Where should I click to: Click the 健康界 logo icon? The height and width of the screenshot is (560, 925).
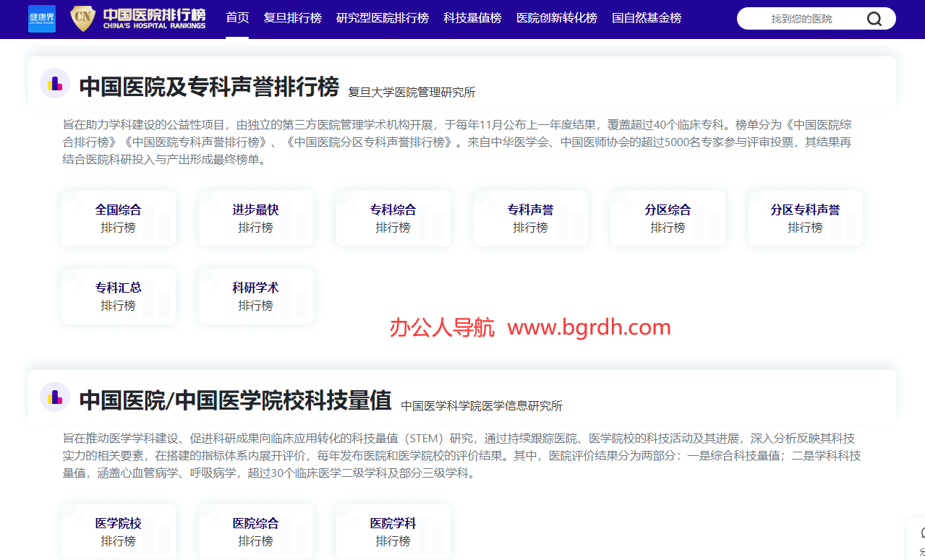pyautogui.click(x=42, y=19)
